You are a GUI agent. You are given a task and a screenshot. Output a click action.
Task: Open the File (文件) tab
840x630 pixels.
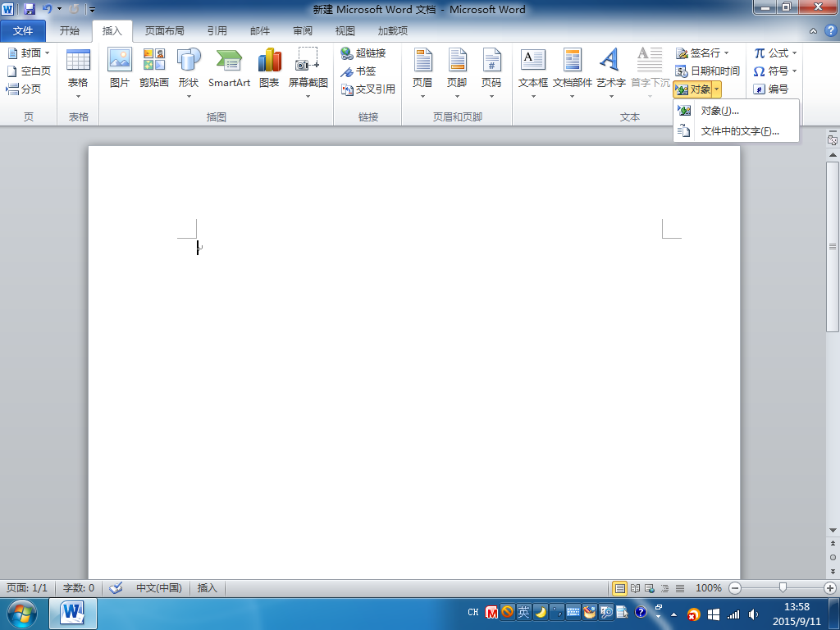23,31
